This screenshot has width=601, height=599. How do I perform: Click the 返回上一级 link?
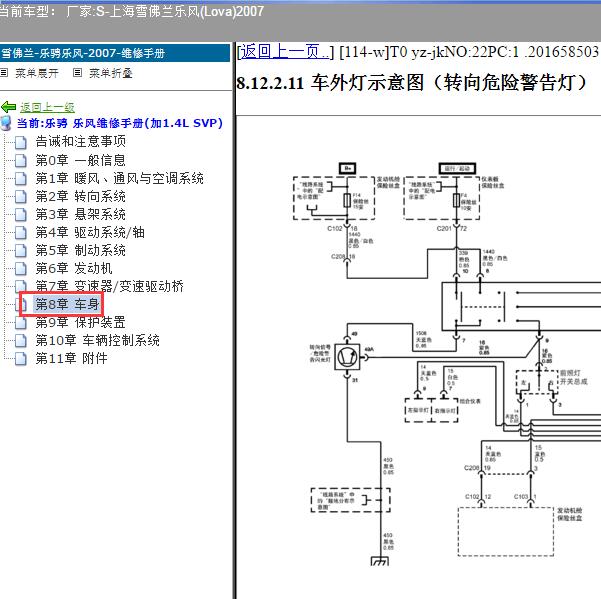pyautogui.click(x=47, y=107)
